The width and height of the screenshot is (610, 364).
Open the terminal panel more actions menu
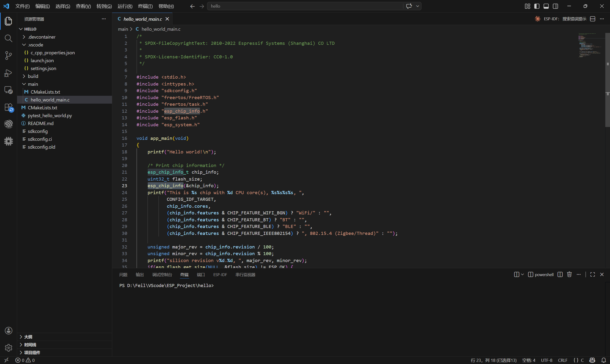tap(579, 274)
